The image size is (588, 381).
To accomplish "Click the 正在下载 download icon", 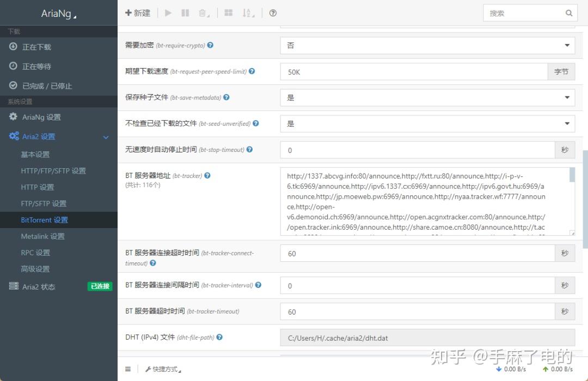I will click(x=13, y=46).
